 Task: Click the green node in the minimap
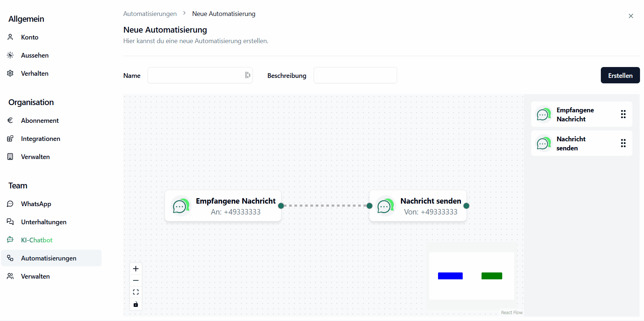(492, 276)
